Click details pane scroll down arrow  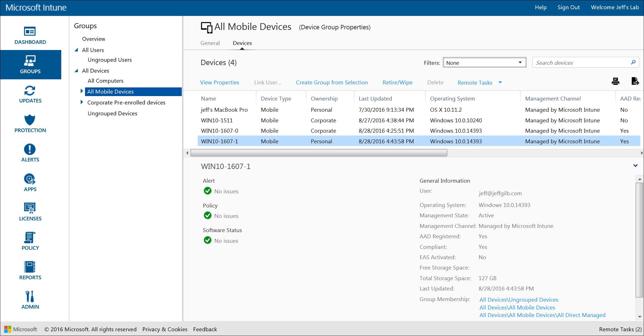point(640,317)
